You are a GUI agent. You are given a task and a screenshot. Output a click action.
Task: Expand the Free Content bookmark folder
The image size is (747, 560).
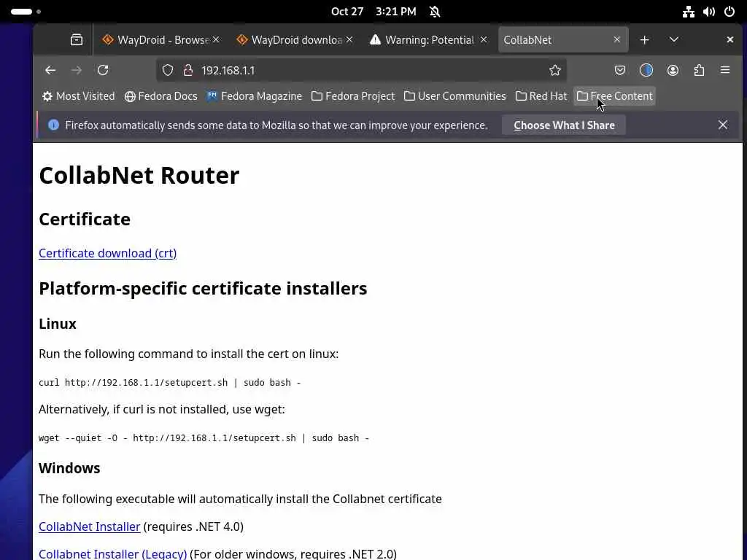[x=614, y=96]
